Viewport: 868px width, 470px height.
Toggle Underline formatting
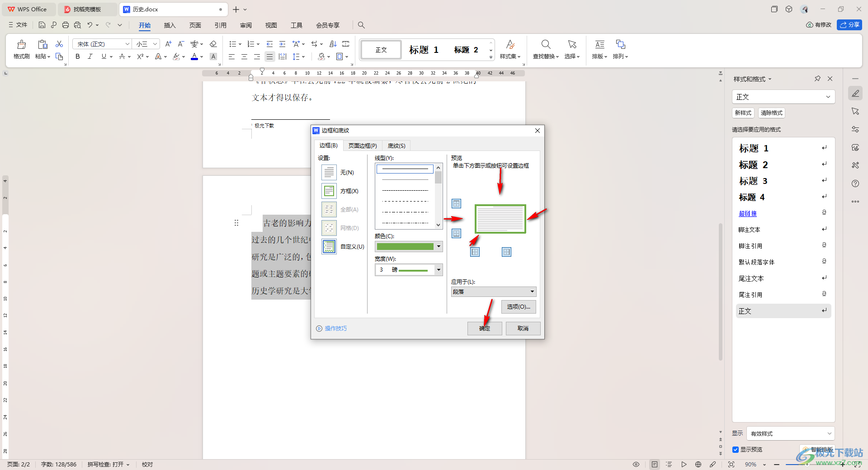point(104,56)
